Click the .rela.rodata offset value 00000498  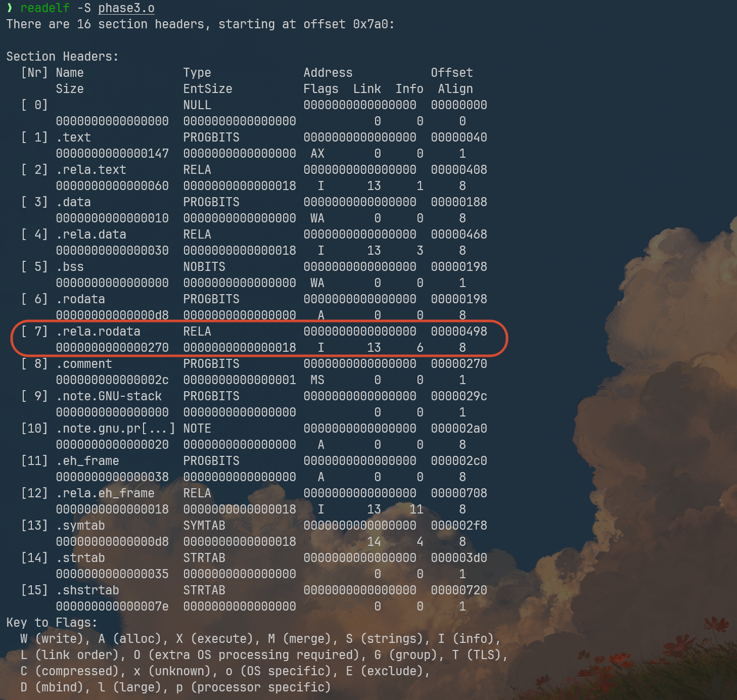459,332
